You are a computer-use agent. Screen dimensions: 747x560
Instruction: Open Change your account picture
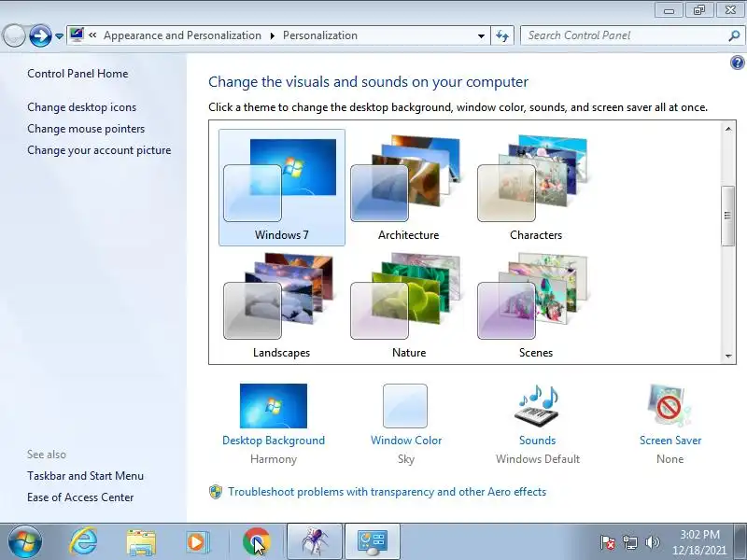click(x=99, y=150)
